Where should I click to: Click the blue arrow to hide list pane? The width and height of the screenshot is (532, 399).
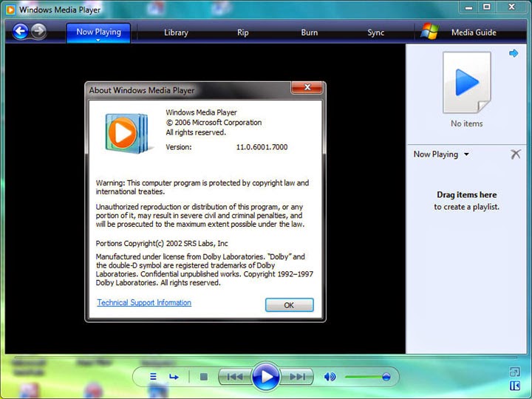click(514, 53)
